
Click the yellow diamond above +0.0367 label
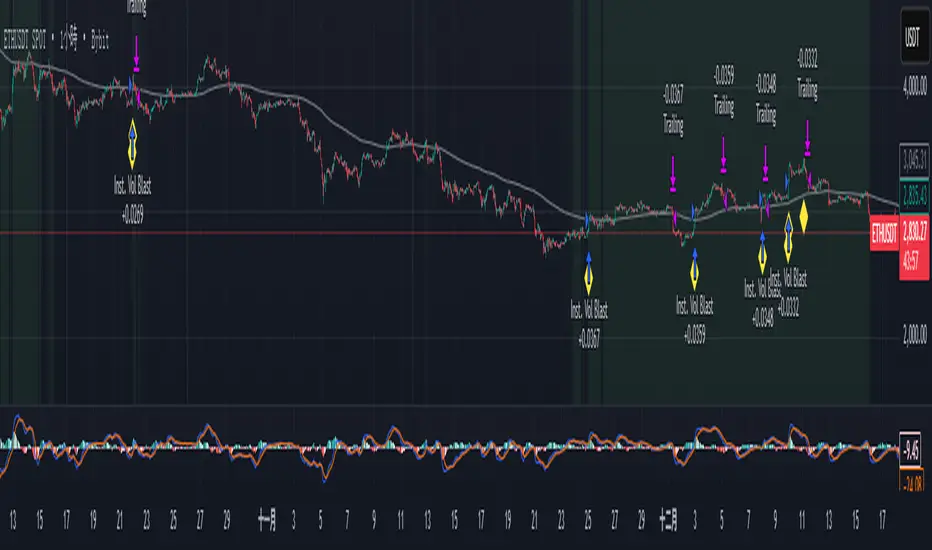tap(588, 275)
